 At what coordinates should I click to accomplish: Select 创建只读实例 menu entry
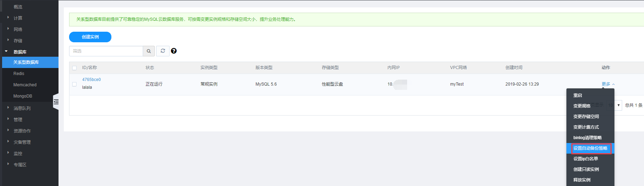(590, 169)
